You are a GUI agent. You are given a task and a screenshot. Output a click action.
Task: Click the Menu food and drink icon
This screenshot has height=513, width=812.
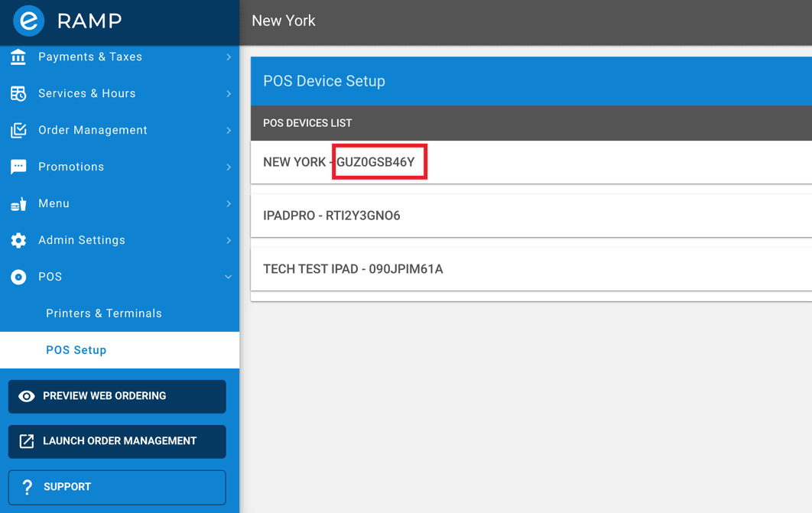coord(18,203)
